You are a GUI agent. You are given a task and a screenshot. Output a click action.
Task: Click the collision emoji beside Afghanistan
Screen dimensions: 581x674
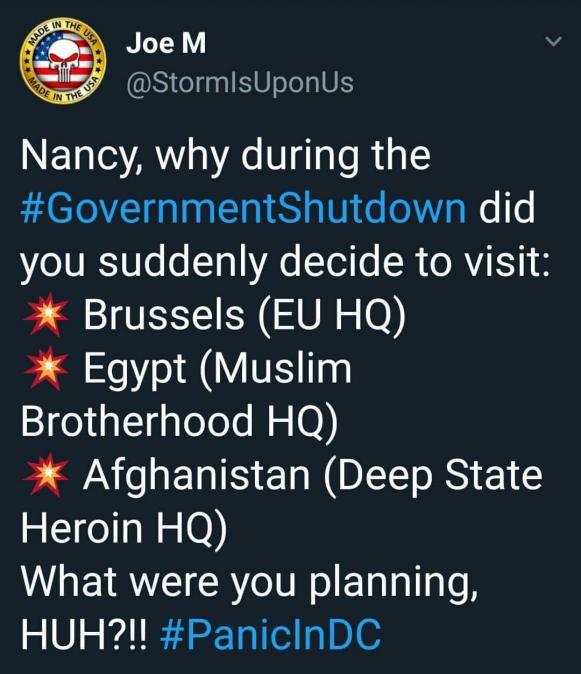coord(46,474)
